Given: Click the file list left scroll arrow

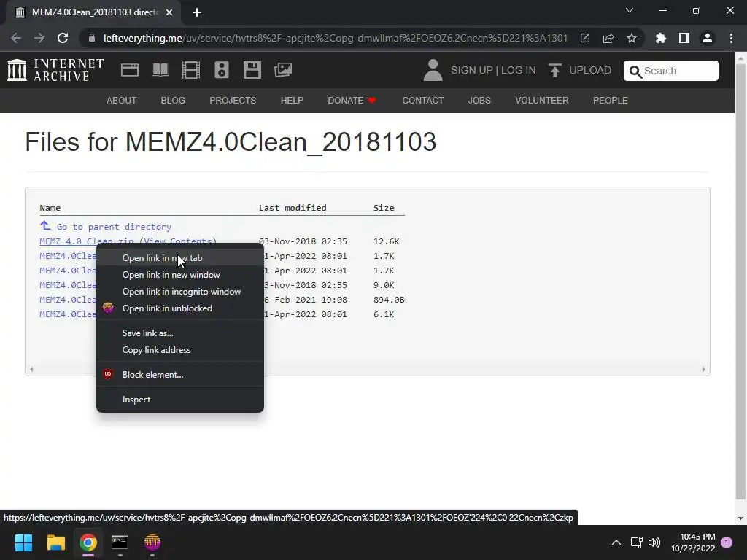Looking at the screenshot, I should click(31, 369).
